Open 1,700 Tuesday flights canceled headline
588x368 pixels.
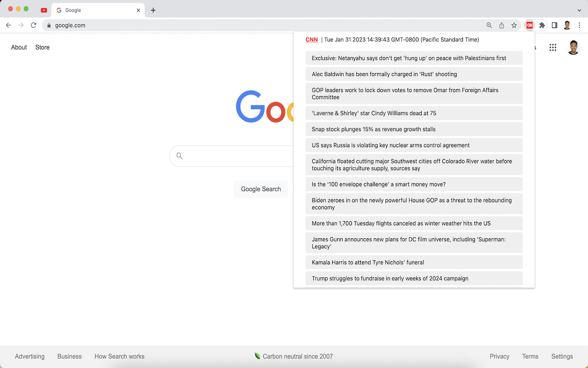tap(414, 224)
